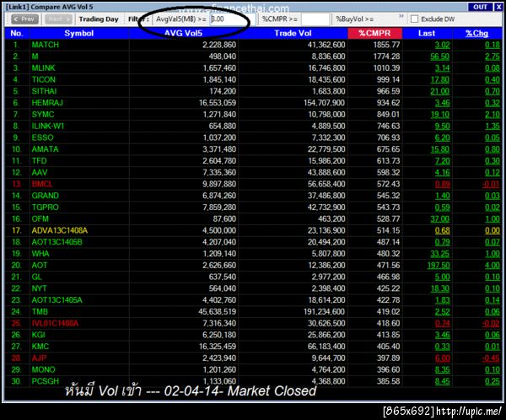Image resolution: width=506 pixels, height=420 pixels.
Task: Select symbol M in row 2
Action: pyautogui.click(x=35, y=57)
